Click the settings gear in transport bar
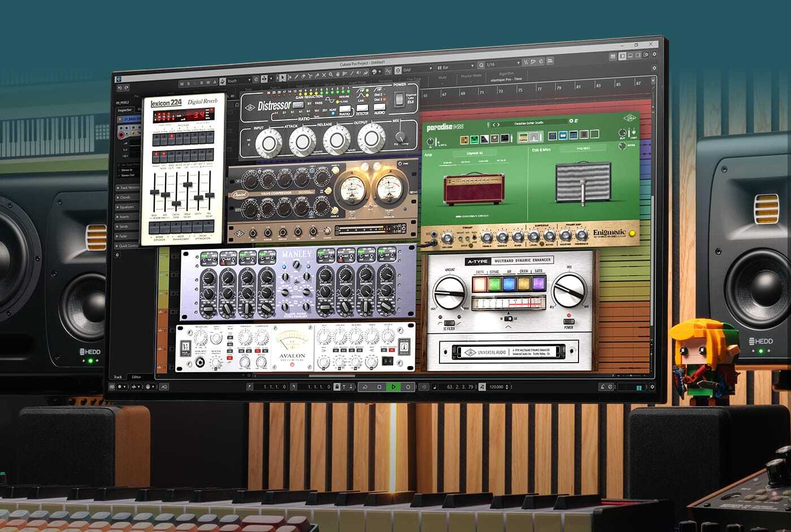This screenshot has width=791, height=532. coord(652,387)
